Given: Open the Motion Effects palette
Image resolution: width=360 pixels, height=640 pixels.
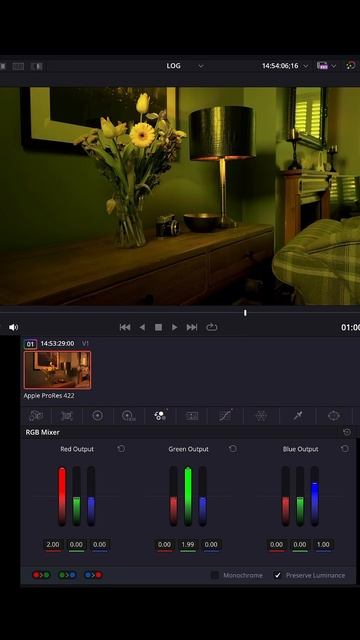Looking at the screenshot, I should (191, 416).
